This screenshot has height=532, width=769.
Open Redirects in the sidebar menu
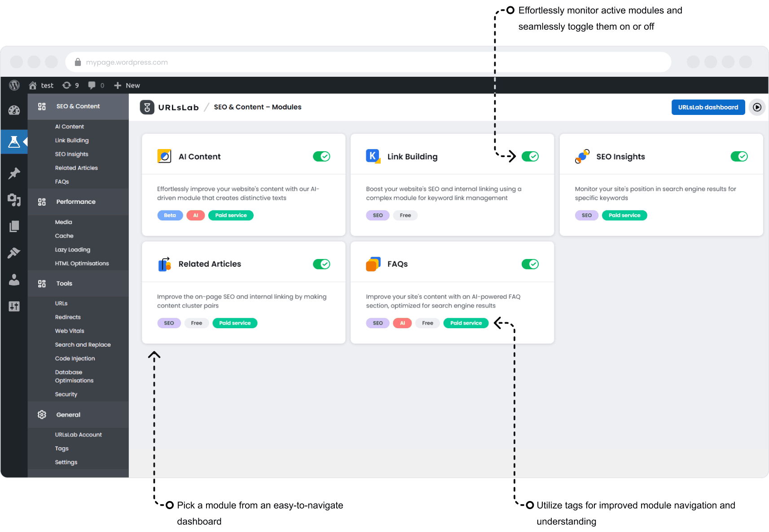(68, 317)
